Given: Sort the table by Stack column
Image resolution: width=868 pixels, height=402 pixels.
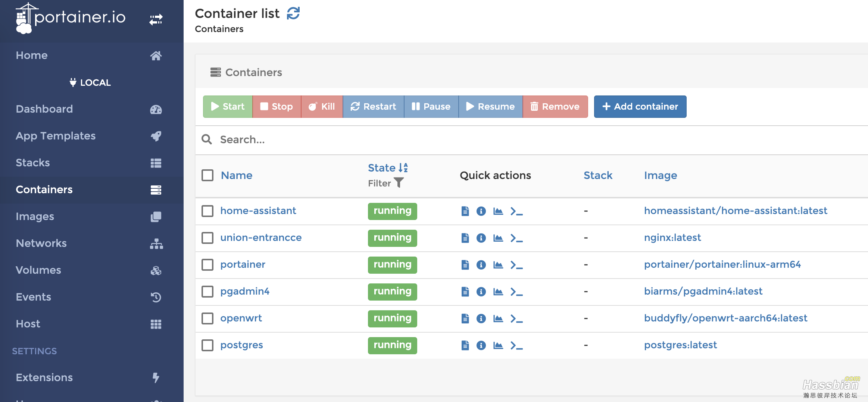Looking at the screenshot, I should pos(598,175).
